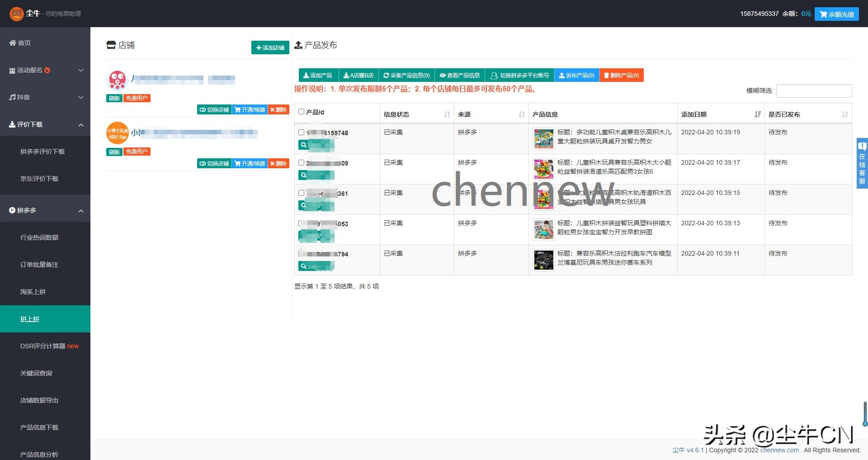Click 采集产品信息(0) collection icon
Viewport: 868px width, 460px height.
click(385, 75)
